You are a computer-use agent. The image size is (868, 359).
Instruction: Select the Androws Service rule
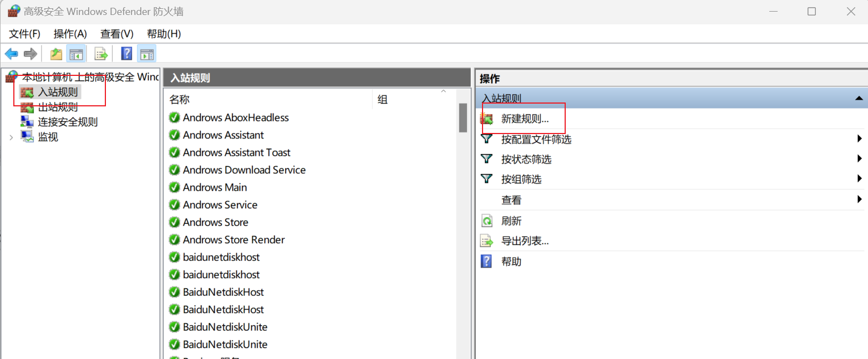click(220, 205)
